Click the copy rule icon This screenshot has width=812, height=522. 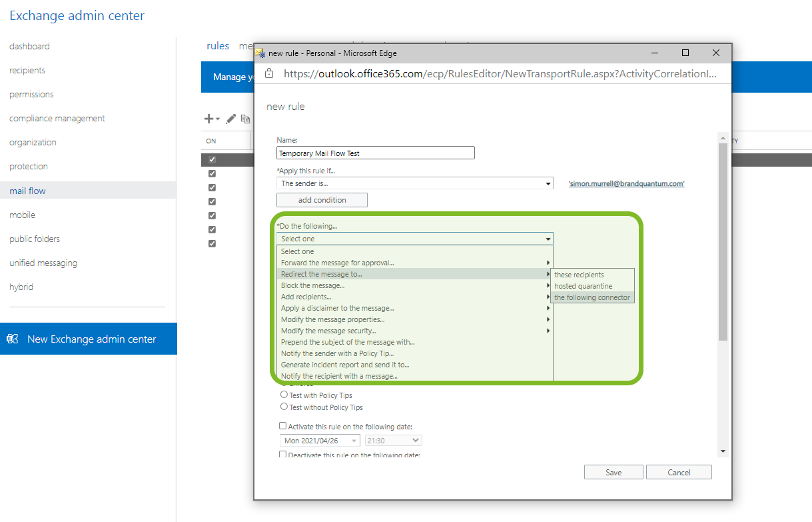[x=246, y=119]
